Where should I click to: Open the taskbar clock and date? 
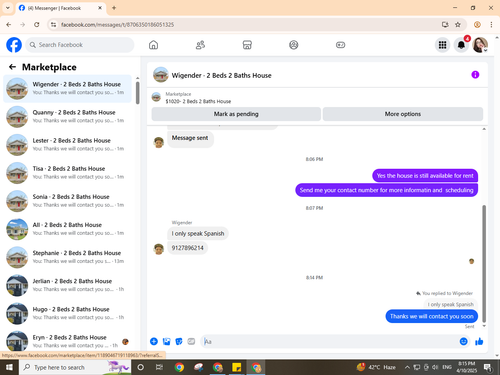coord(466,367)
